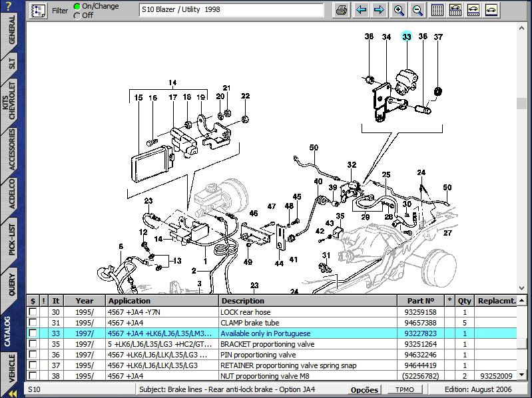Open the VEHICLE side tab

point(12,368)
